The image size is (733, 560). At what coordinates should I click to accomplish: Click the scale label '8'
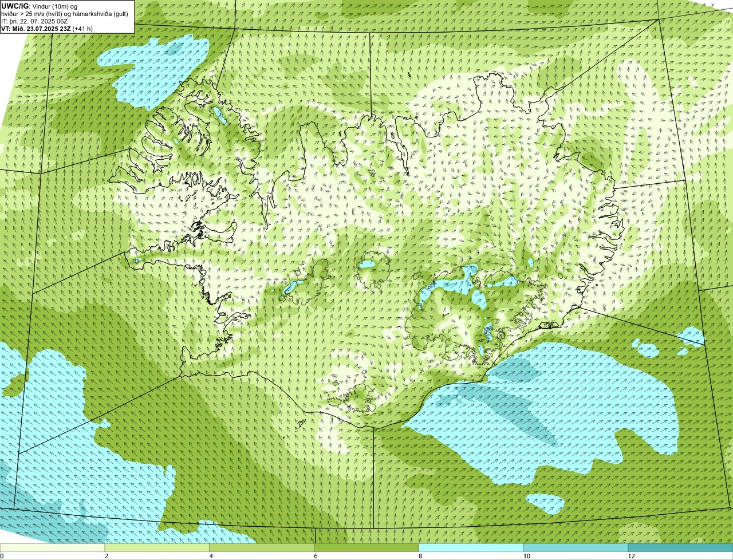click(420, 556)
